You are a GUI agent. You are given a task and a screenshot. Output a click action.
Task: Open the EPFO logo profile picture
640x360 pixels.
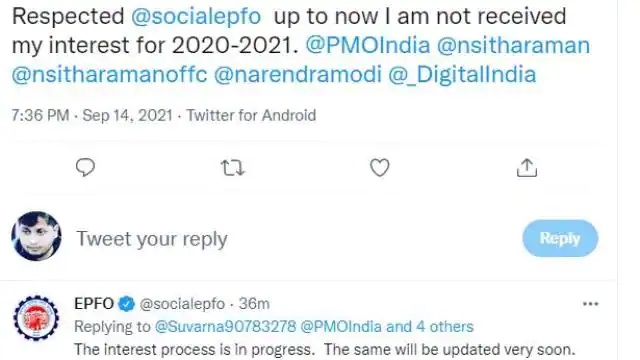[36, 318]
